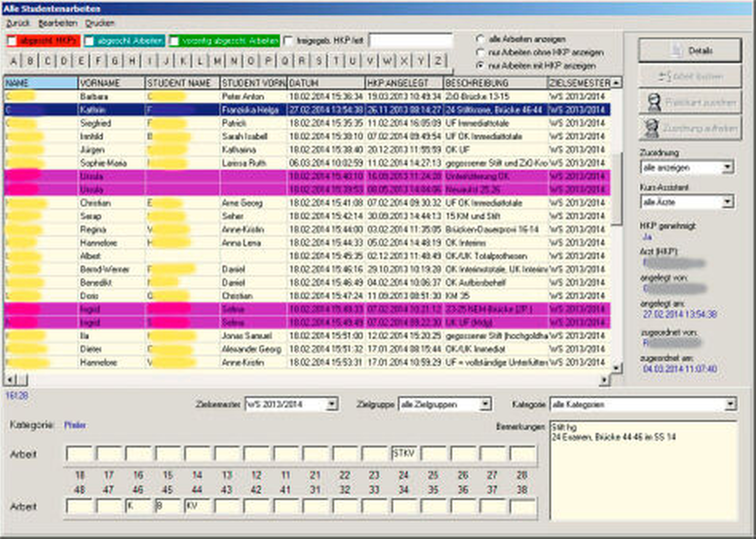The height and width of the screenshot is (539, 756).
Task: Click the lower Arbeit field containing KV
Action: (197, 506)
